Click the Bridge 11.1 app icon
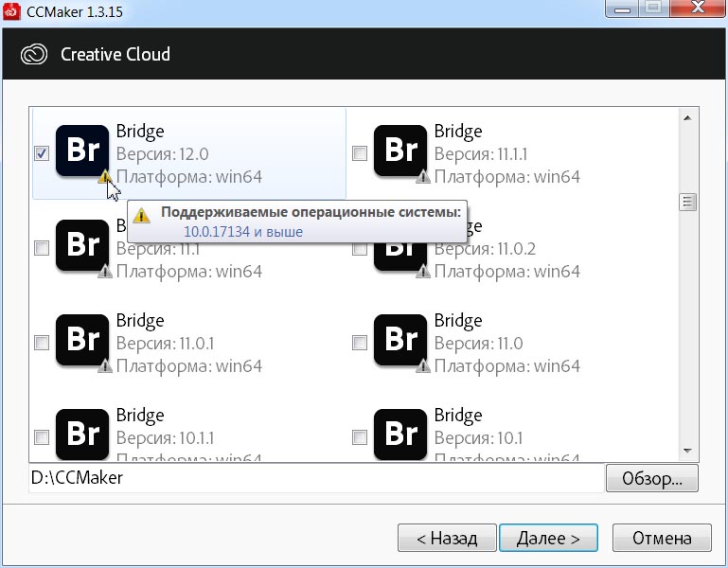This screenshot has height=568, width=728. pyautogui.click(x=82, y=245)
